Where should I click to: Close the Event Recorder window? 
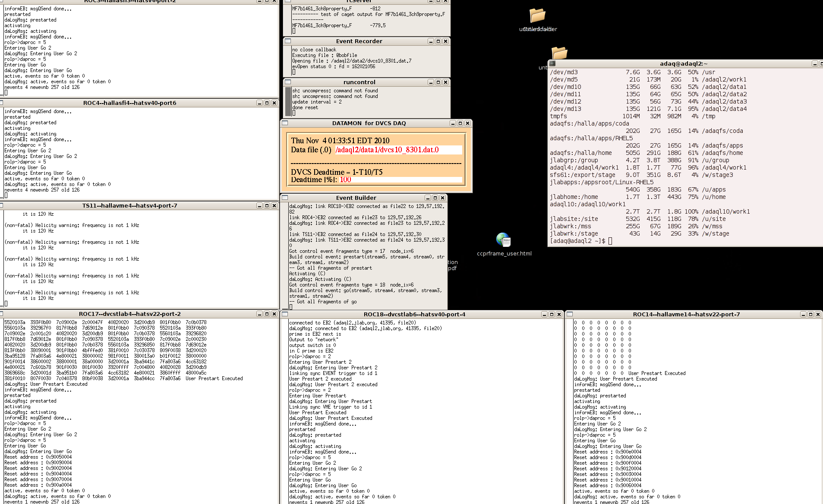pyautogui.click(x=445, y=41)
